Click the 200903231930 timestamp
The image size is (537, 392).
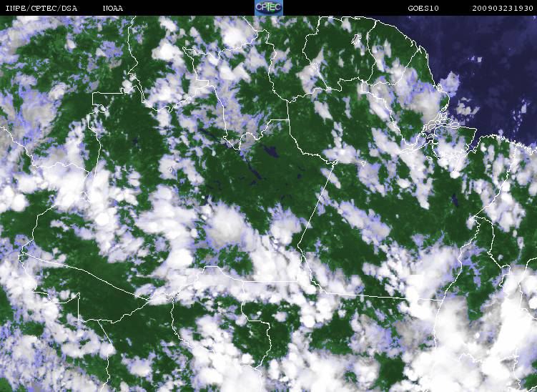pos(503,8)
